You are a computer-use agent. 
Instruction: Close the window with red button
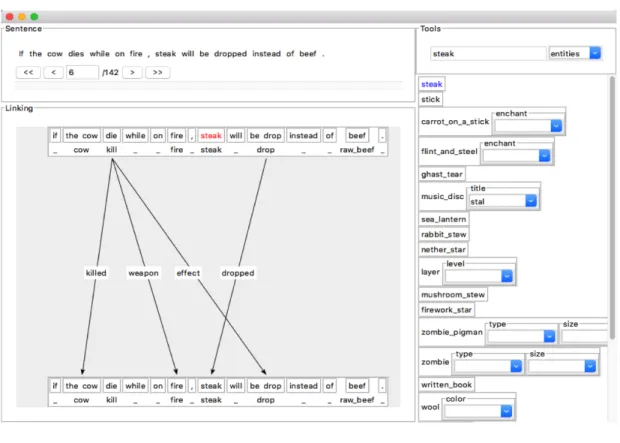coord(10,17)
